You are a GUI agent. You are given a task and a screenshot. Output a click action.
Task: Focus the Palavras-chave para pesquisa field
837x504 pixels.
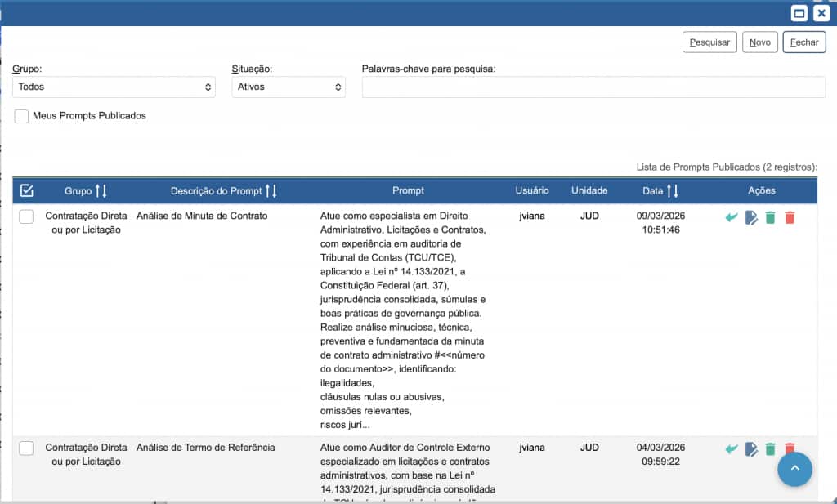pyautogui.click(x=593, y=87)
